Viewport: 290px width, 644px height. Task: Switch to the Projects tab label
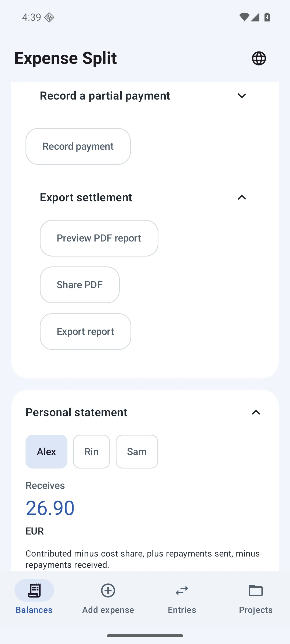pyautogui.click(x=256, y=610)
